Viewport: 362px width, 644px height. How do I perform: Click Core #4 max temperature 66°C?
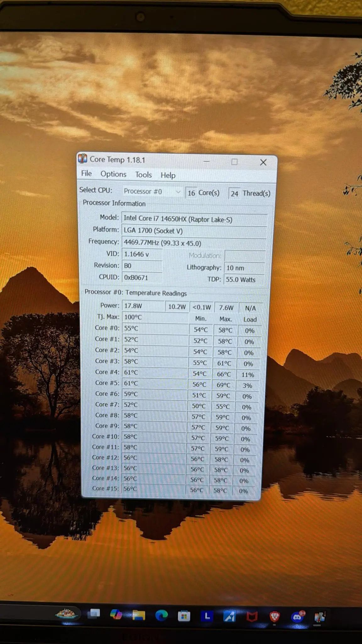pyautogui.click(x=224, y=374)
